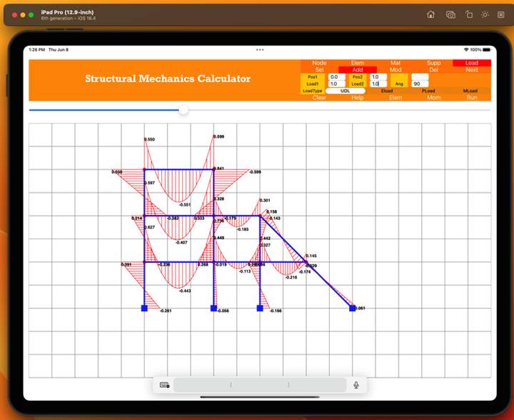Tap the Clear button
Image resolution: width=514 pixels, height=420 pixels.
[319, 98]
